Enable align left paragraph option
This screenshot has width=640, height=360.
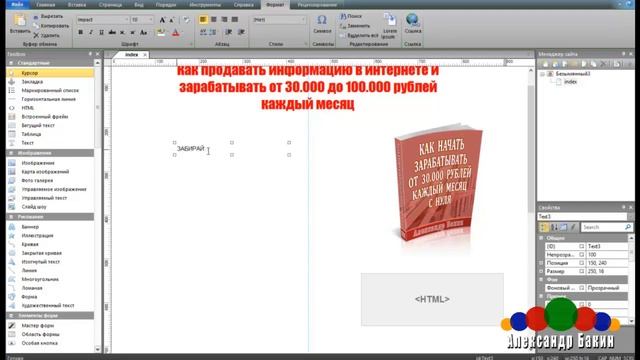(x=203, y=20)
